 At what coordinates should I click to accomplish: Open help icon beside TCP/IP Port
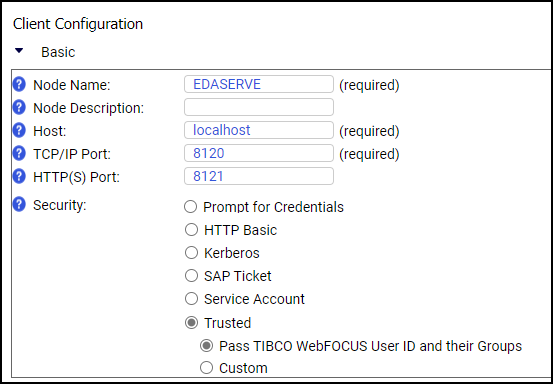tap(19, 153)
